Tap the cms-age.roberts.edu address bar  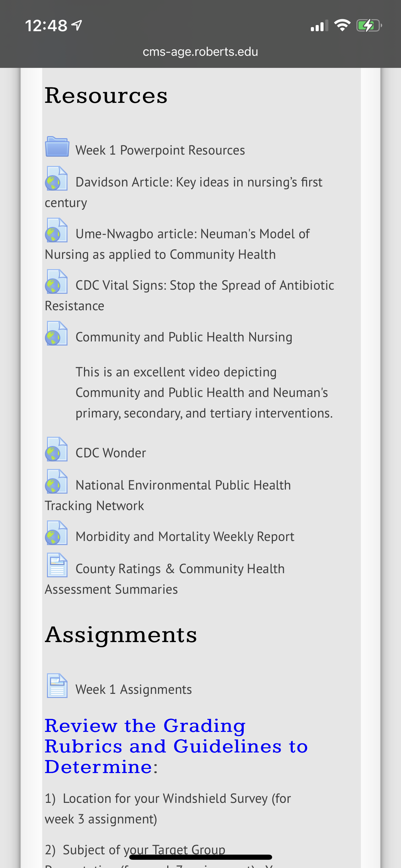200,52
